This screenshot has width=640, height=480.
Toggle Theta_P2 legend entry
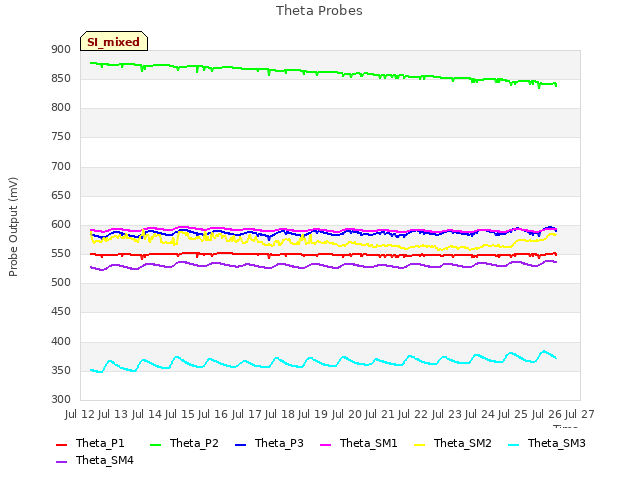click(x=184, y=443)
